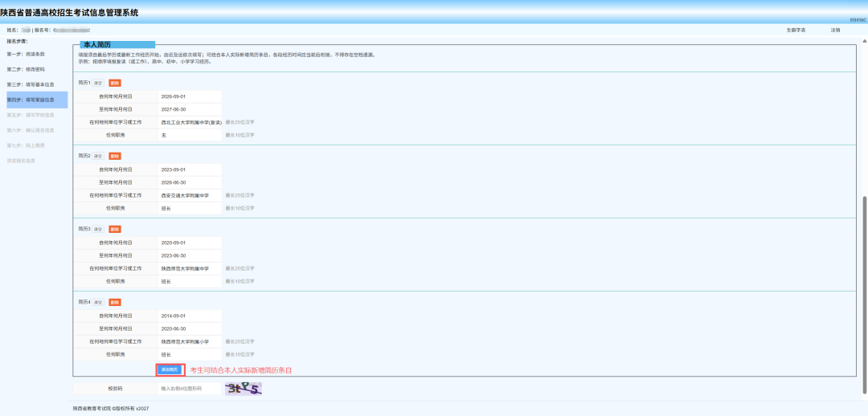Click the 简历2 label
Image resolution: width=868 pixels, height=416 pixels.
click(x=84, y=156)
